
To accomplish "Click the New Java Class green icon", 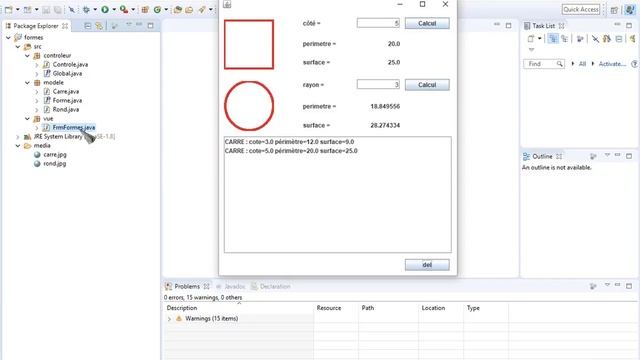I will (157, 9).
